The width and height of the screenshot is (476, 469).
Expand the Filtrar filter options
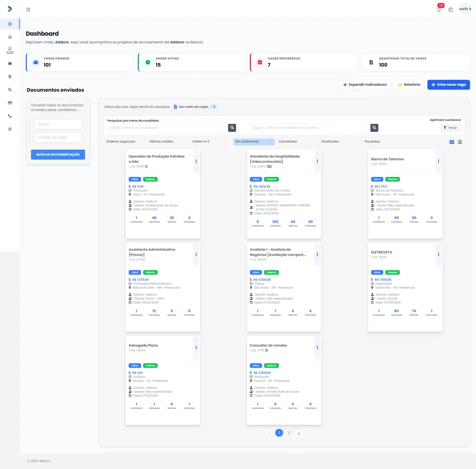(x=450, y=128)
